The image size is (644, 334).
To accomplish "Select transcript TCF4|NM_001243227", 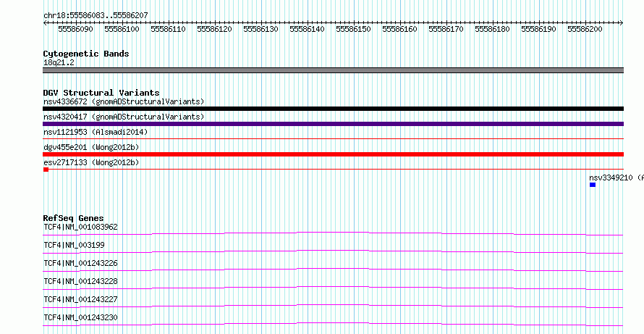I will 80,299.
